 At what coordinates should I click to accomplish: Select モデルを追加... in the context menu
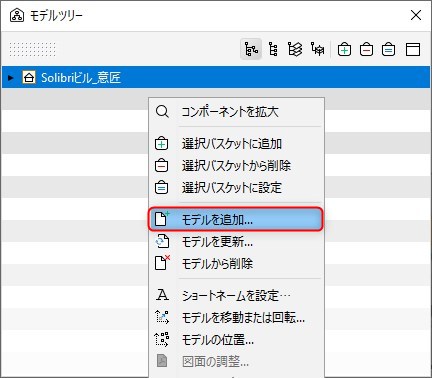pos(236,219)
